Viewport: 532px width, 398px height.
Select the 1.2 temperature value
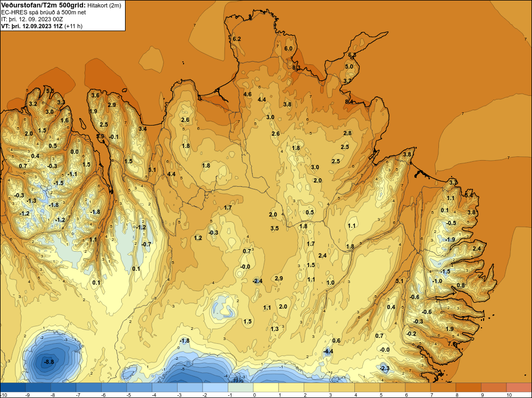(x=198, y=238)
